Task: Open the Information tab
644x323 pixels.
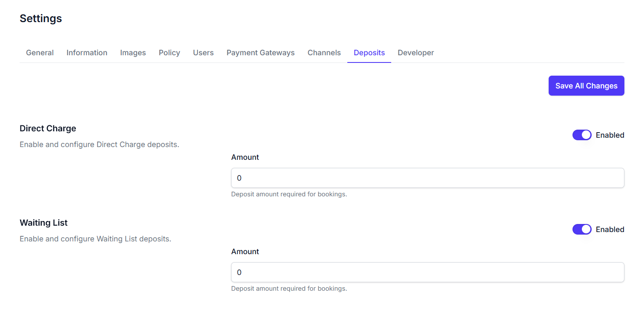Action: tap(87, 53)
